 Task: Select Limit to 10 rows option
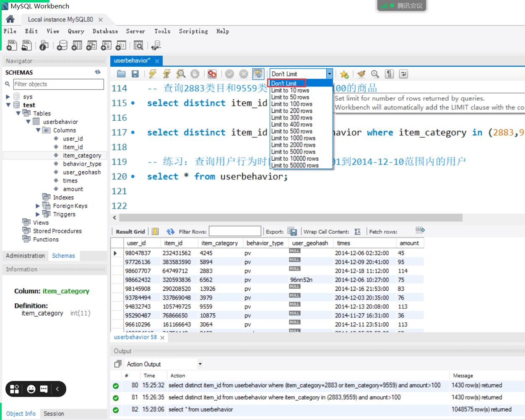pyautogui.click(x=290, y=90)
